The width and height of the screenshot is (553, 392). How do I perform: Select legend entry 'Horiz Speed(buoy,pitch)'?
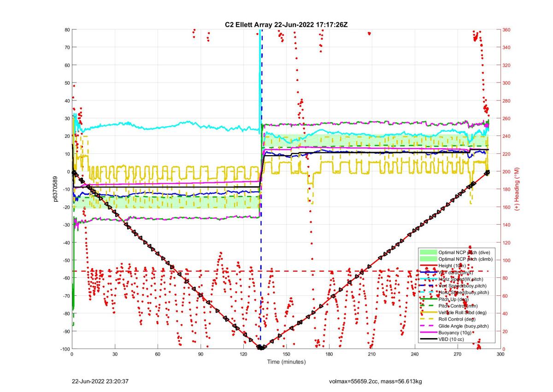click(464, 293)
